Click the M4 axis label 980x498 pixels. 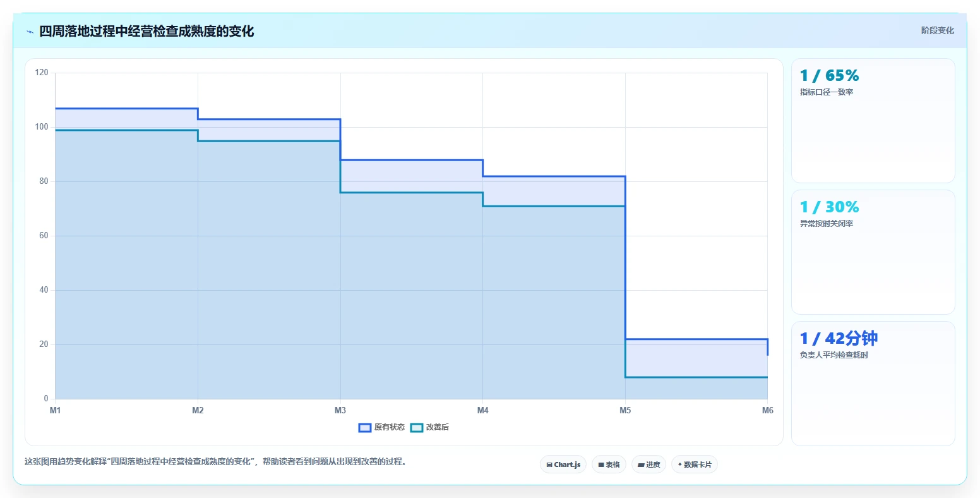(x=483, y=411)
